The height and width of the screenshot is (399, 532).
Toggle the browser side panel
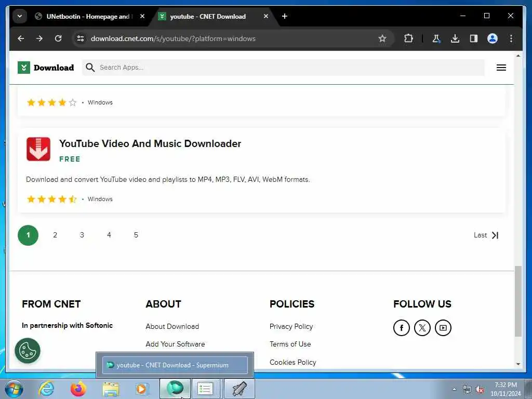[x=474, y=38]
